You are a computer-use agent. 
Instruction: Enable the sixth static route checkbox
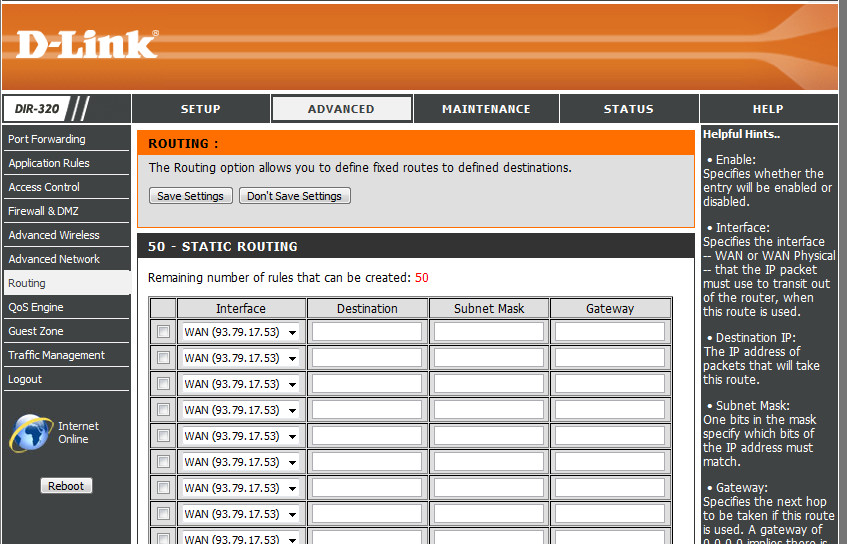163,461
